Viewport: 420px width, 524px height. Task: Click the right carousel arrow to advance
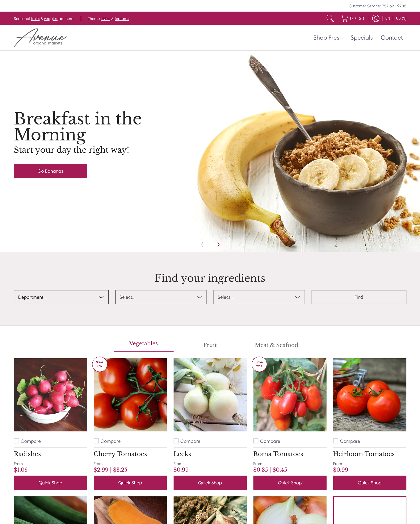tap(218, 244)
